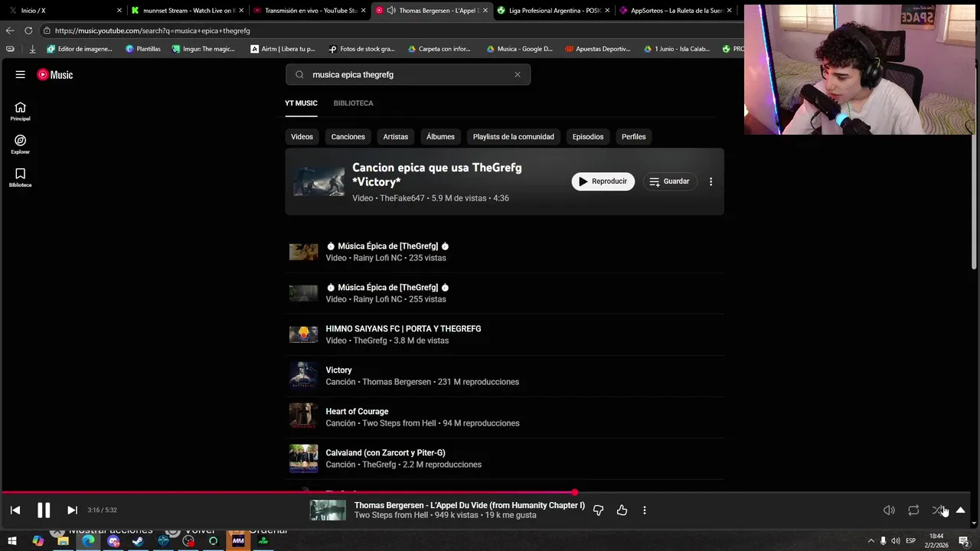Open Steam from the taskbar

(138, 541)
